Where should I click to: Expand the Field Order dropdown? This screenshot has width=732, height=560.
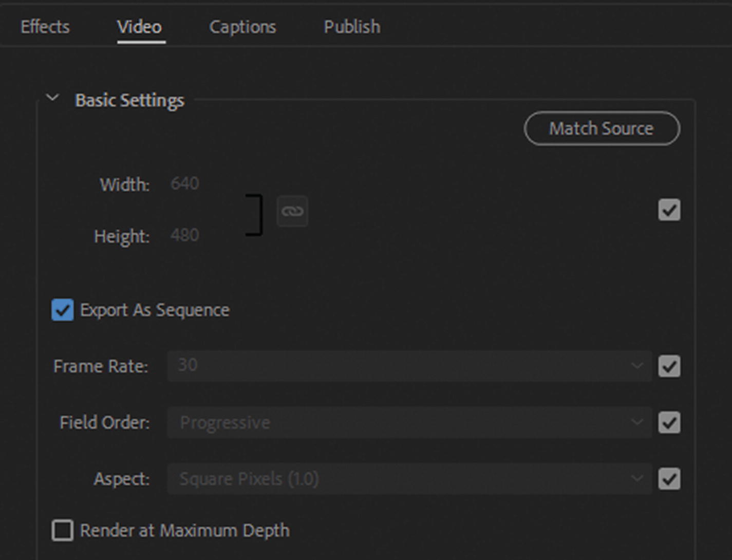[x=409, y=422]
